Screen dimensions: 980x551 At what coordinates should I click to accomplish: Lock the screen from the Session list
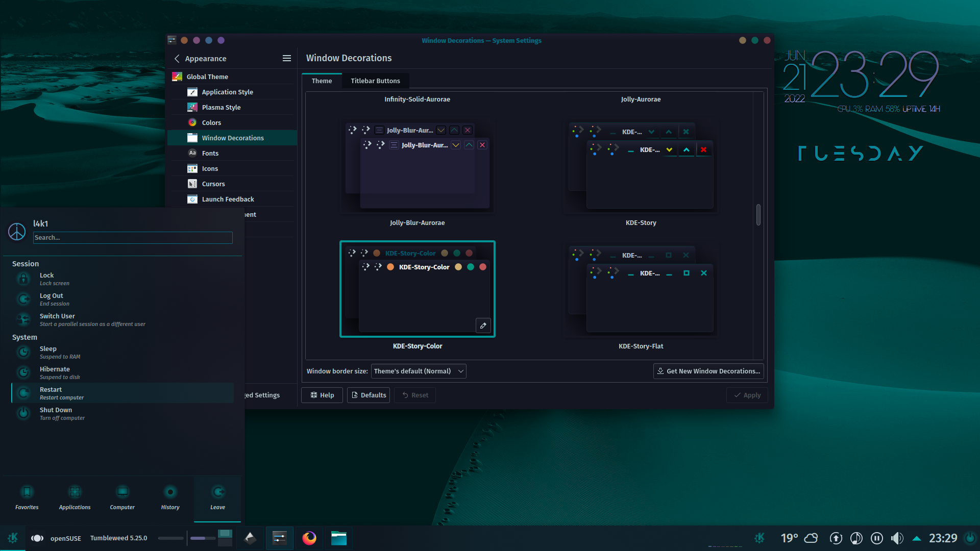pyautogui.click(x=122, y=279)
